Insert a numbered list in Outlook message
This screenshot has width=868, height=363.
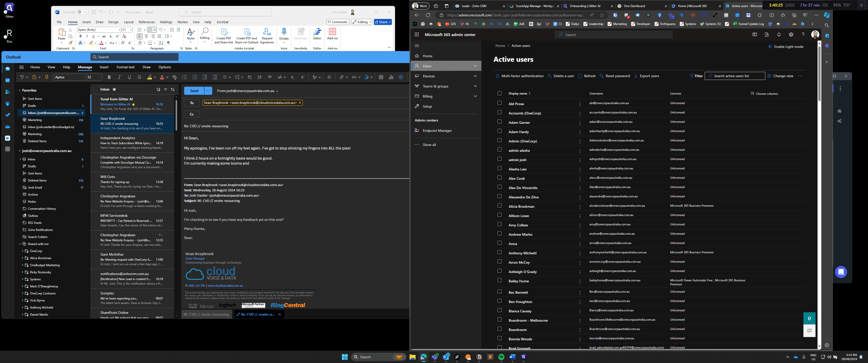pos(195,77)
